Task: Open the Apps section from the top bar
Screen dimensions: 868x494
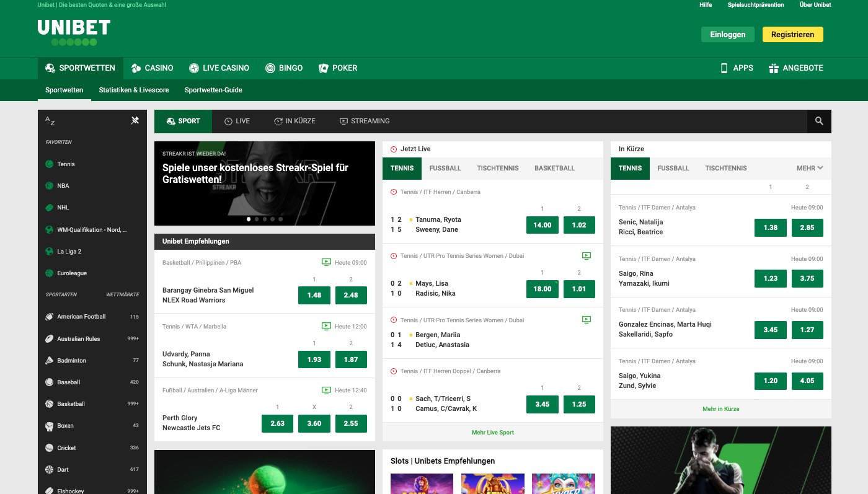Action: coord(737,68)
